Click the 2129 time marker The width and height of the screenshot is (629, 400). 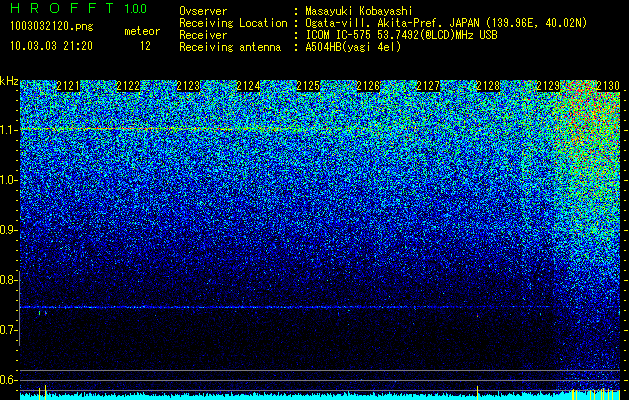pos(548,86)
